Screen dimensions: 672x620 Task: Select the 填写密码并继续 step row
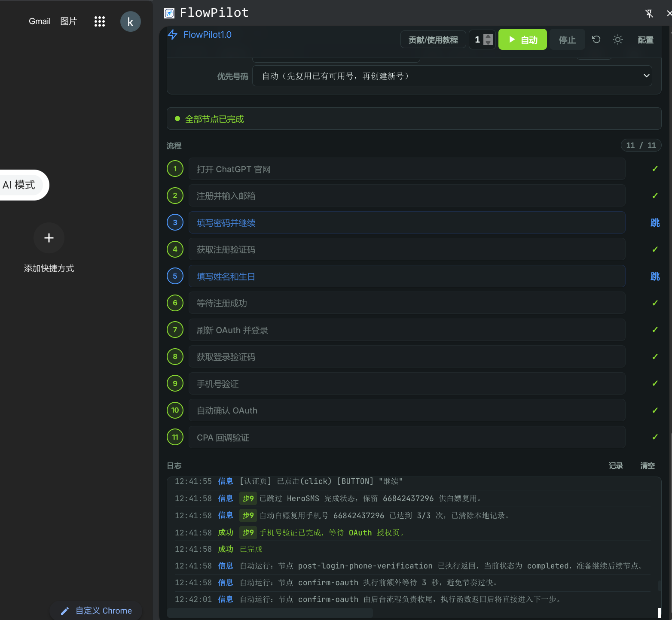[x=407, y=222]
